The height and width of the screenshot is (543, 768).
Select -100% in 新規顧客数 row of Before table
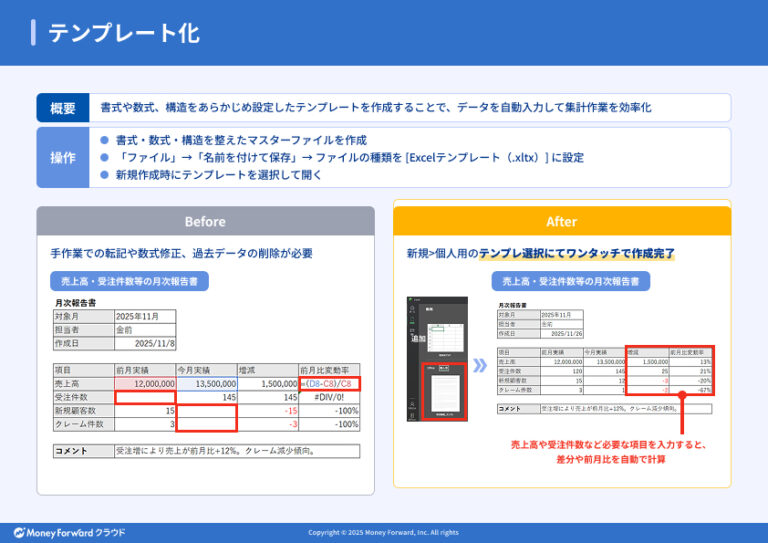click(329, 410)
